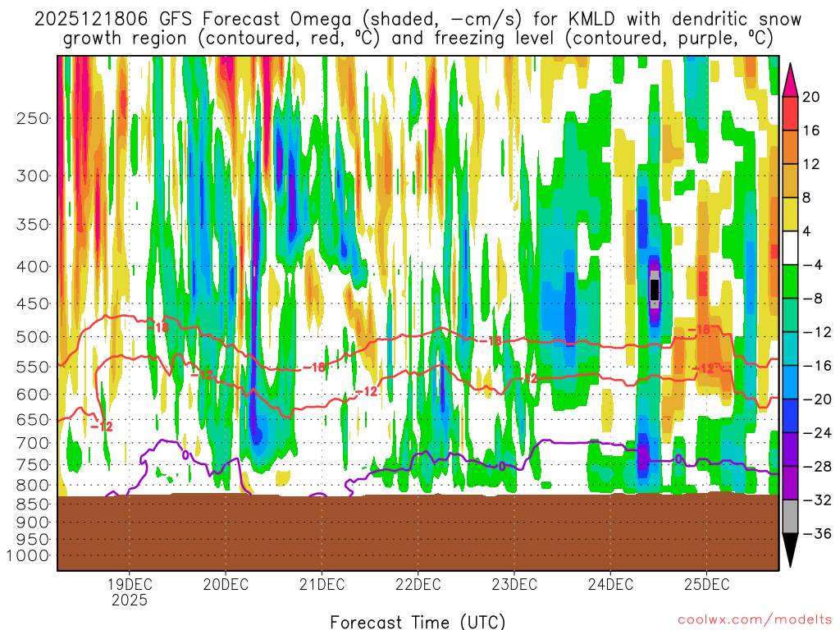Image resolution: width=840 pixels, height=630 pixels.
Task: Click the 300 pressure level label
Action: tap(33, 176)
